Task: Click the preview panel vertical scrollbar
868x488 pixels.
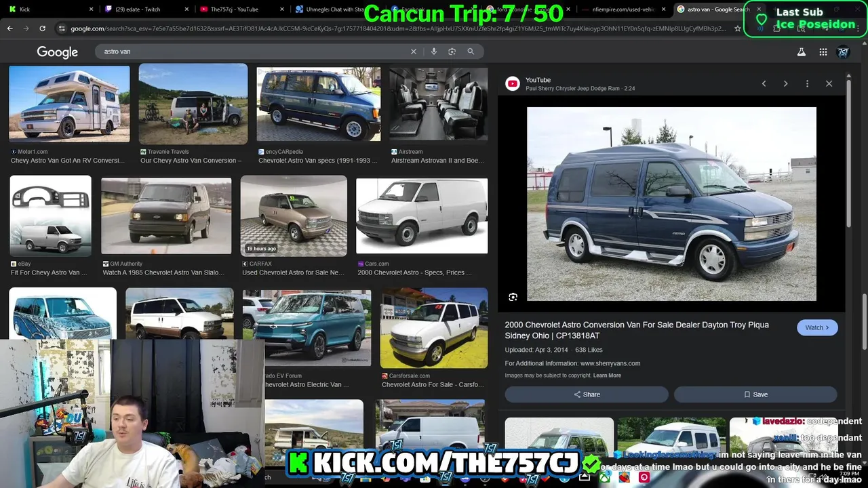Action: (x=848, y=152)
